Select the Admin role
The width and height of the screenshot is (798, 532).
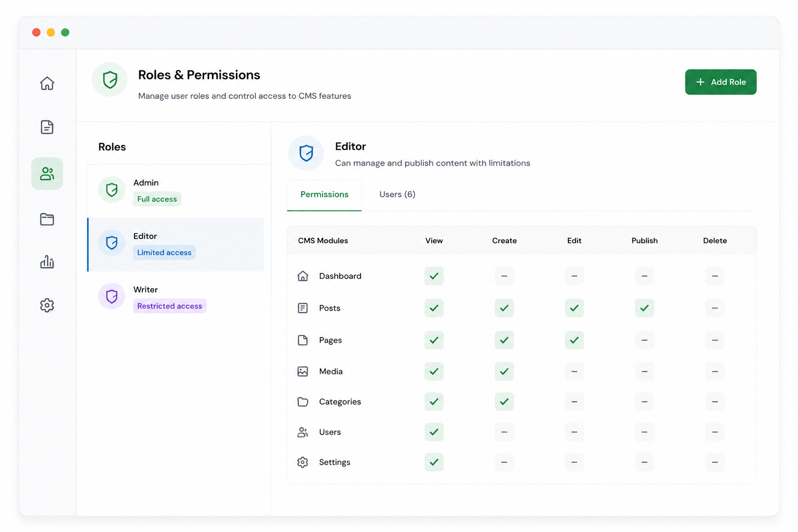click(x=176, y=191)
